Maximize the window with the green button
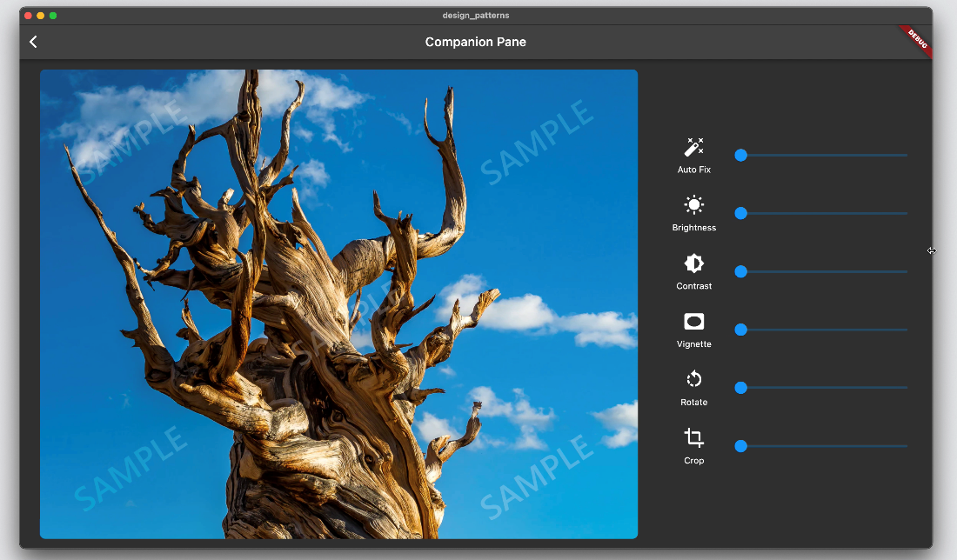The width and height of the screenshot is (957, 560). [53, 16]
